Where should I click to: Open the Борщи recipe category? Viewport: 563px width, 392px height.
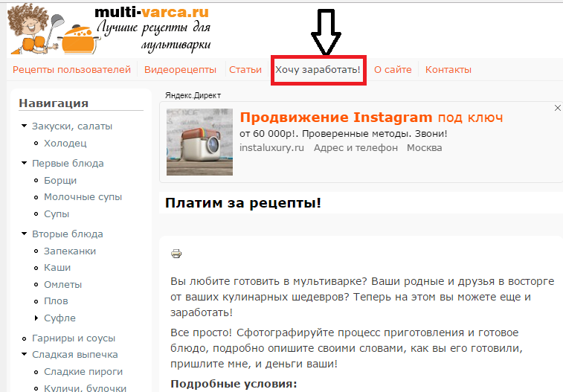(60, 180)
